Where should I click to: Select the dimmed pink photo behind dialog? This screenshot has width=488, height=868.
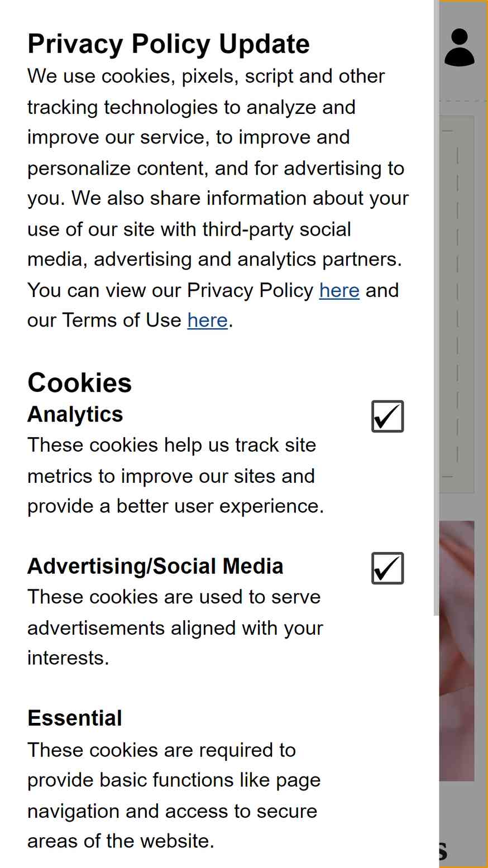tap(457, 651)
